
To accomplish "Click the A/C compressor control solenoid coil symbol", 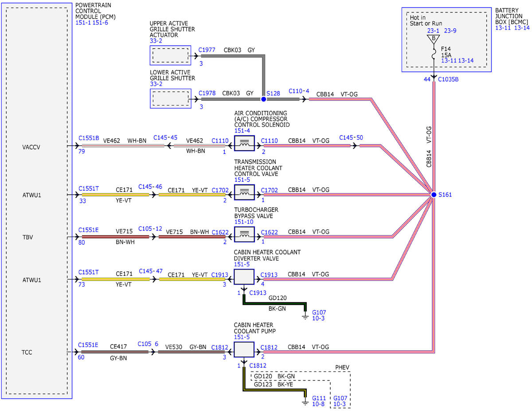I will click(244, 143).
